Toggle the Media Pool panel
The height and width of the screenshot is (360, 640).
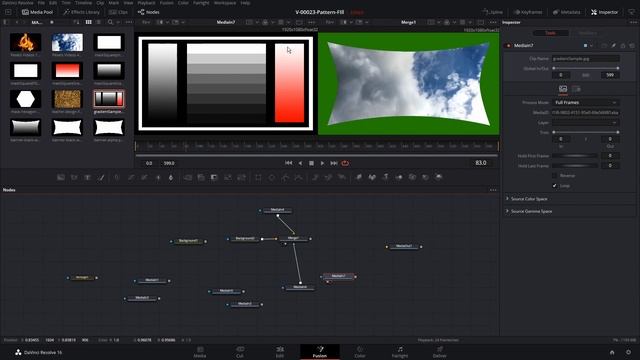click(x=38, y=12)
